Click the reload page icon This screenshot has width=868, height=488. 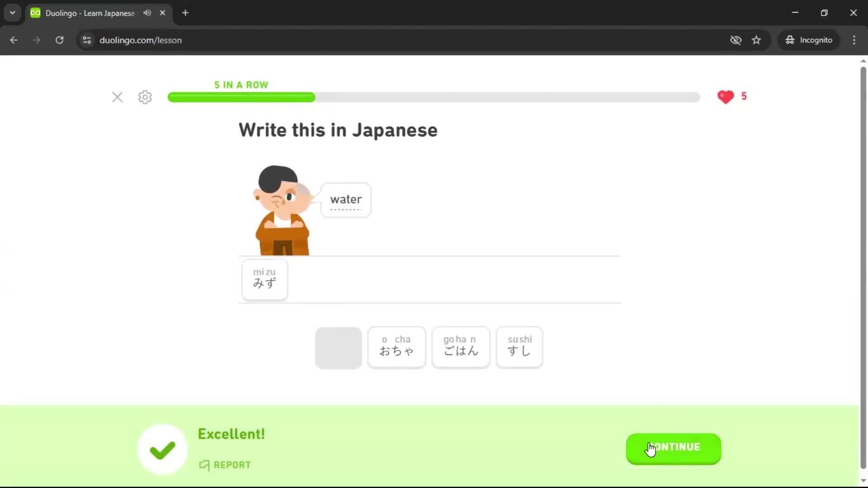59,40
